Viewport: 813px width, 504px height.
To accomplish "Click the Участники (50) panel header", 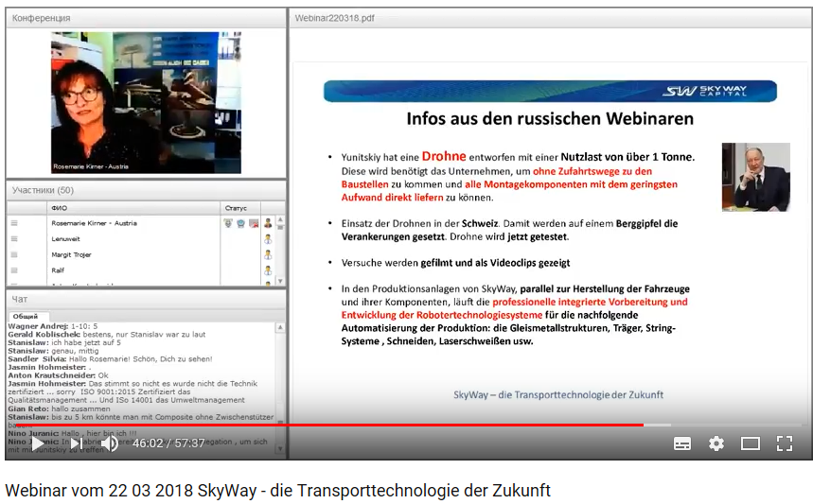I will pyautogui.click(x=146, y=190).
